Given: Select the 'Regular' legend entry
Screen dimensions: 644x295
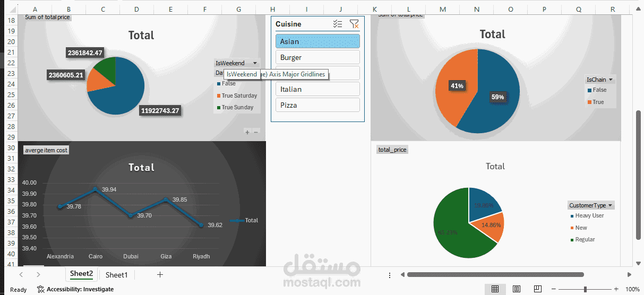Looking at the screenshot, I should pos(582,239).
